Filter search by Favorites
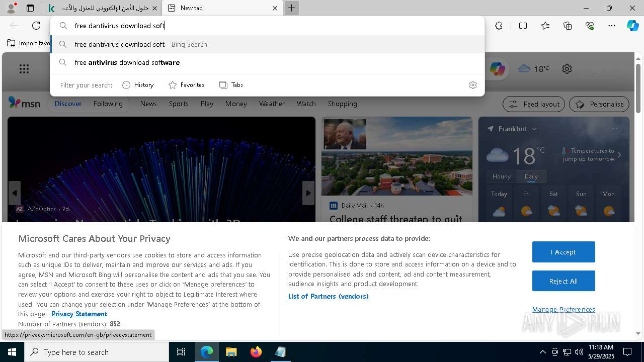 186,85
